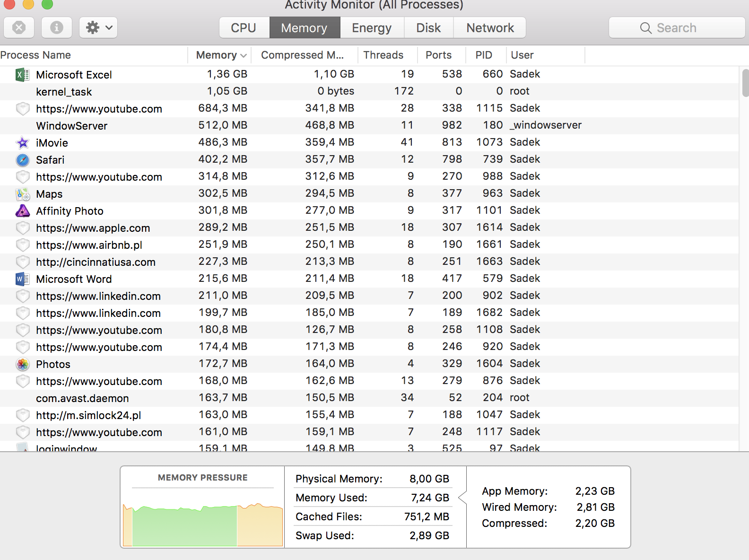Screen dimensions: 749x560
Task: Select the iMovie star icon
Action: [x=23, y=143]
